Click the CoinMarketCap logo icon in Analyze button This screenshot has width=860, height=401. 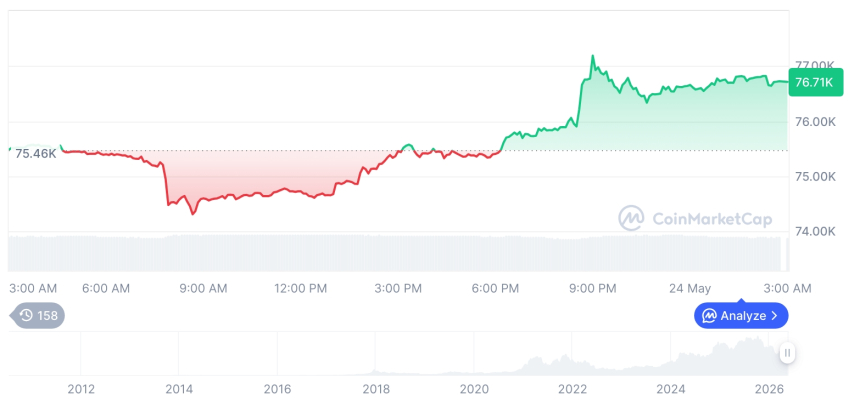(710, 315)
